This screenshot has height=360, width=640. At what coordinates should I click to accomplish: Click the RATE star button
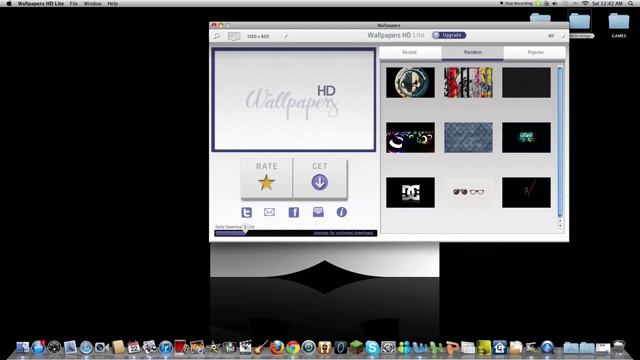coord(267,178)
